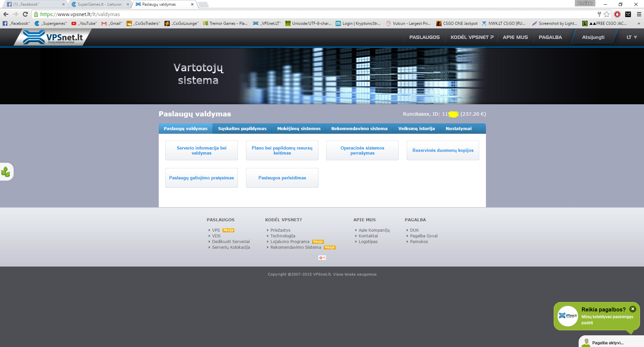The height and width of the screenshot is (347, 644).
Task: Click the green leaf widget on left edge
Action: click(x=6, y=172)
